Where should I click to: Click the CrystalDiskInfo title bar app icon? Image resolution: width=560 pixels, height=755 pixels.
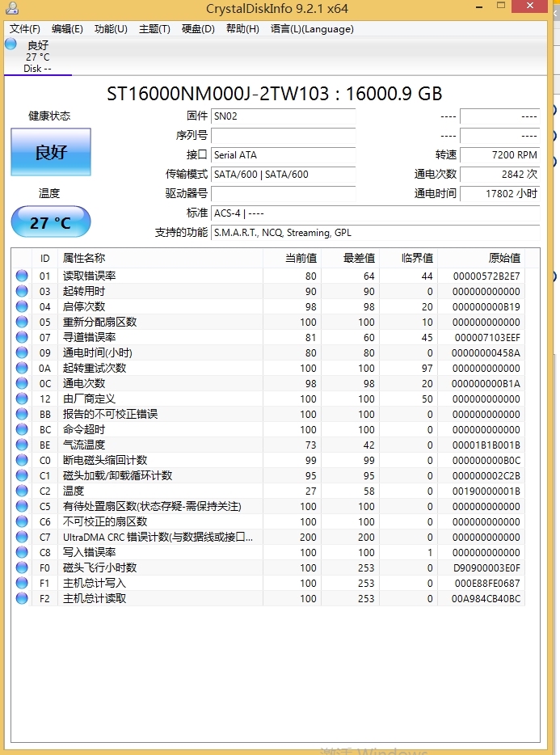pyautogui.click(x=11, y=8)
